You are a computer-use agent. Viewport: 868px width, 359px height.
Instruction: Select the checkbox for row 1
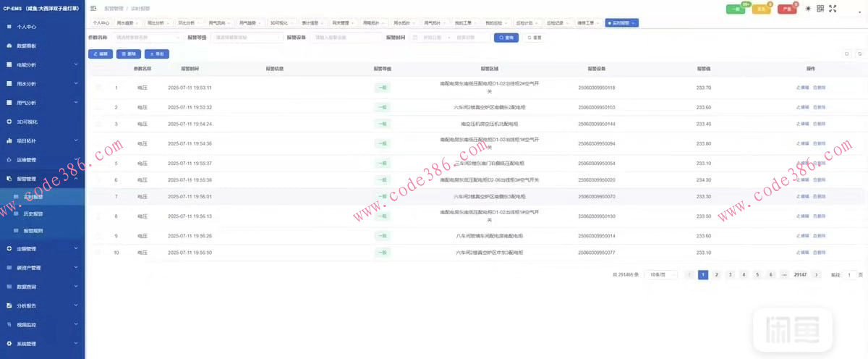tap(99, 88)
